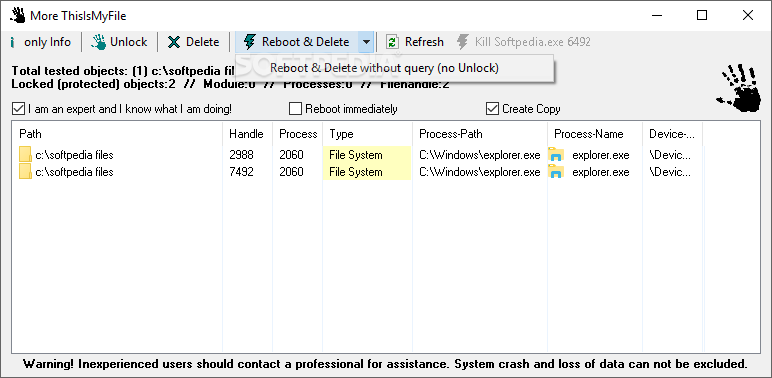Click C:\Windows\explorer.exe path in second row
This screenshot has width=772, height=378.
480,172
